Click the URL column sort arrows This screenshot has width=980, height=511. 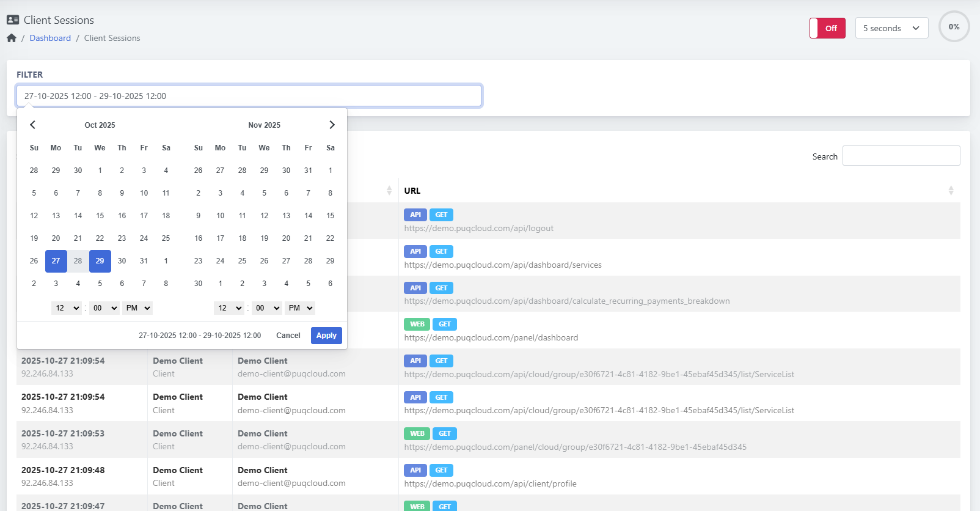click(x=951, y=191)
